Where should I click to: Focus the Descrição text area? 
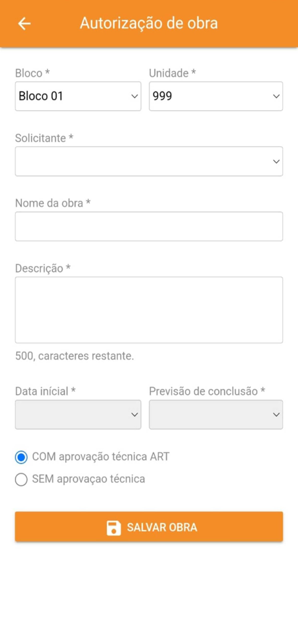tap(149, 310)
